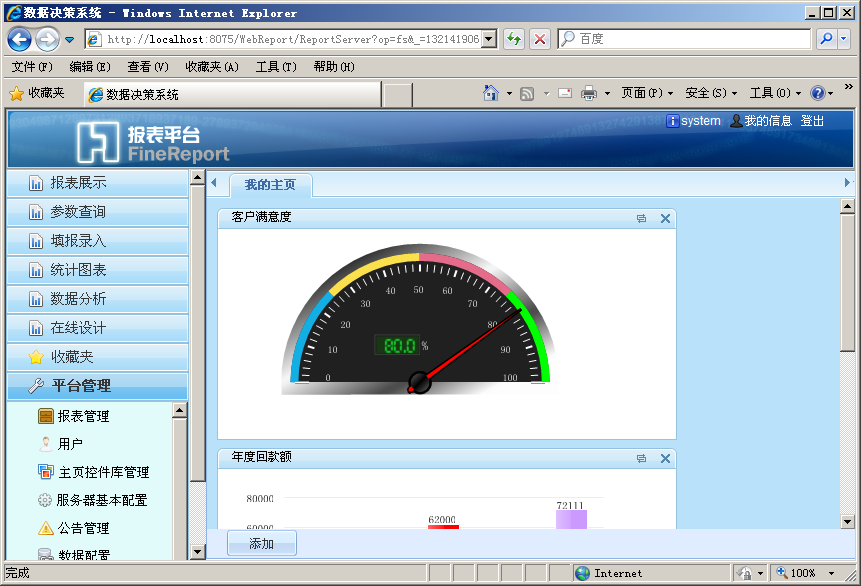The image size is (861, 586).
Task: Close the 客户满意度 widget
Action: point(666,219)
